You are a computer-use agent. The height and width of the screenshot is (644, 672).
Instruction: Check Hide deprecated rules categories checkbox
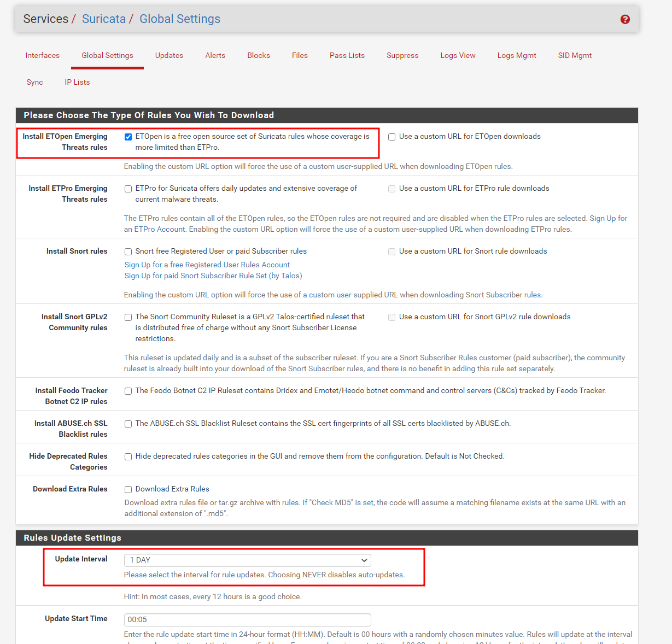click(128, 456)
